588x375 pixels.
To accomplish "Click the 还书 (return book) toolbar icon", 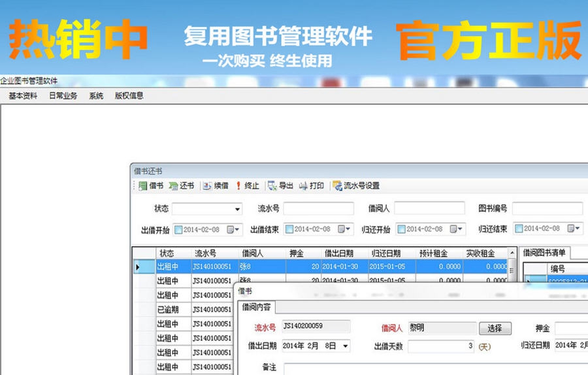I will coord(182,186).
